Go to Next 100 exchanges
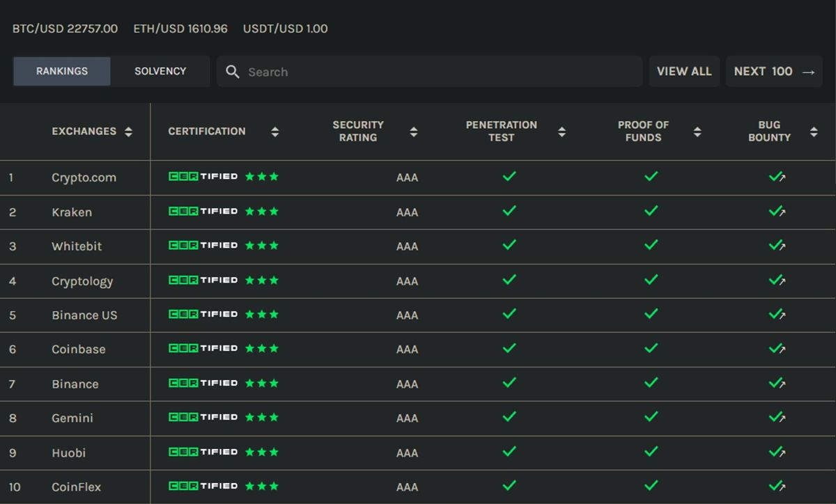The image size is (836, 504). tap(774, 72)
